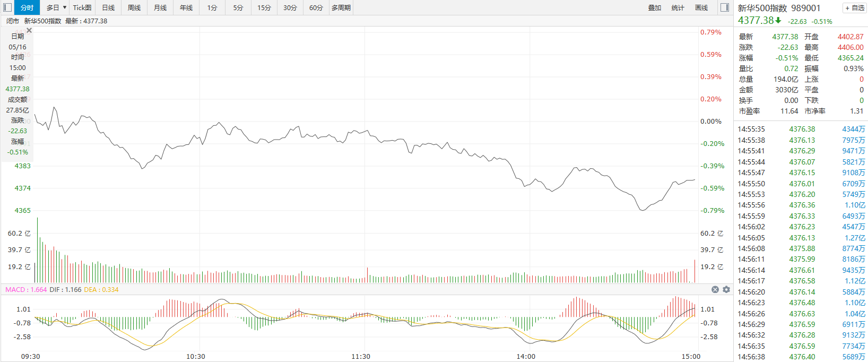Select the 日线 daily chart tab
The width and height of the screenshot is (868, 362).
point(108,7)
